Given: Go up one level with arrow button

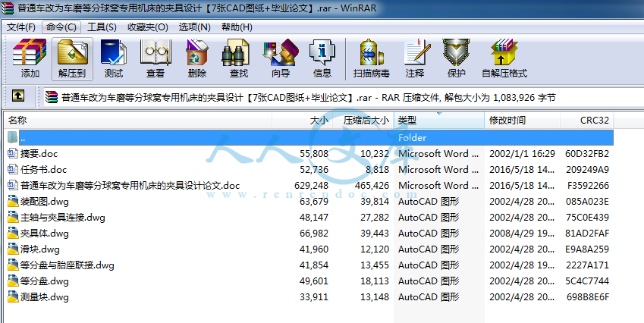Looking at the screenshot, I should [17, 96].
